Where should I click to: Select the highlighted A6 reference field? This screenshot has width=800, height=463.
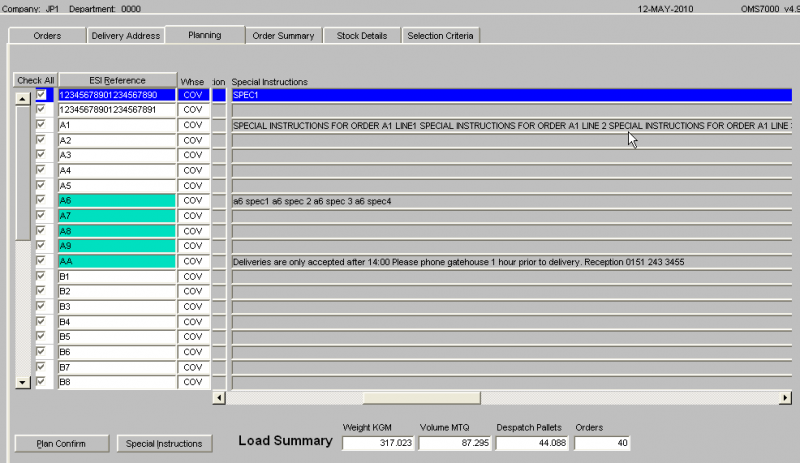coord(117,201)
